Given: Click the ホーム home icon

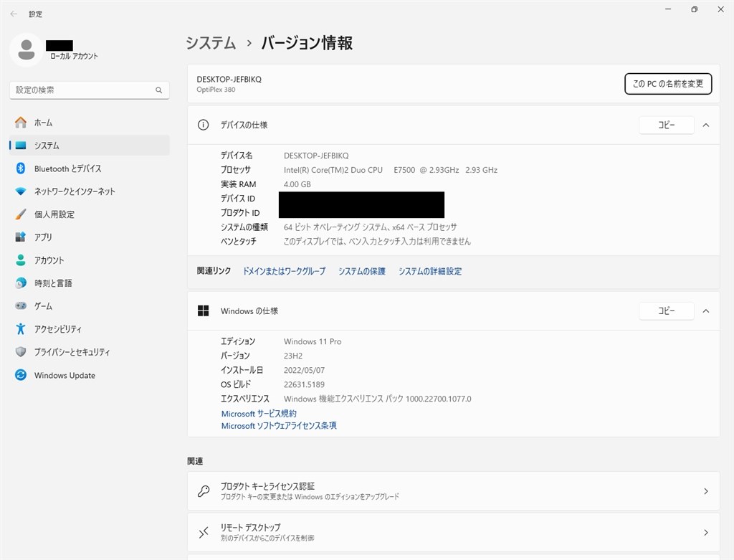Looking at the screenshot, I should click(21, 123).
